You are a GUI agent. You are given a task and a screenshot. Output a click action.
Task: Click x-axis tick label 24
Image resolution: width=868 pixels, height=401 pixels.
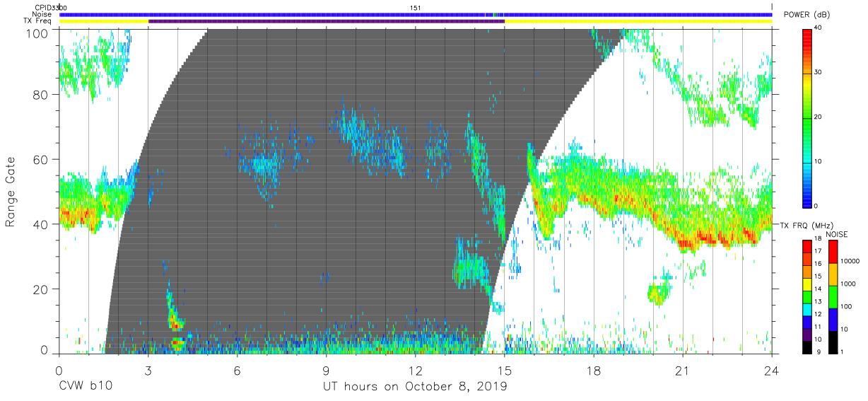coord(771,371)
